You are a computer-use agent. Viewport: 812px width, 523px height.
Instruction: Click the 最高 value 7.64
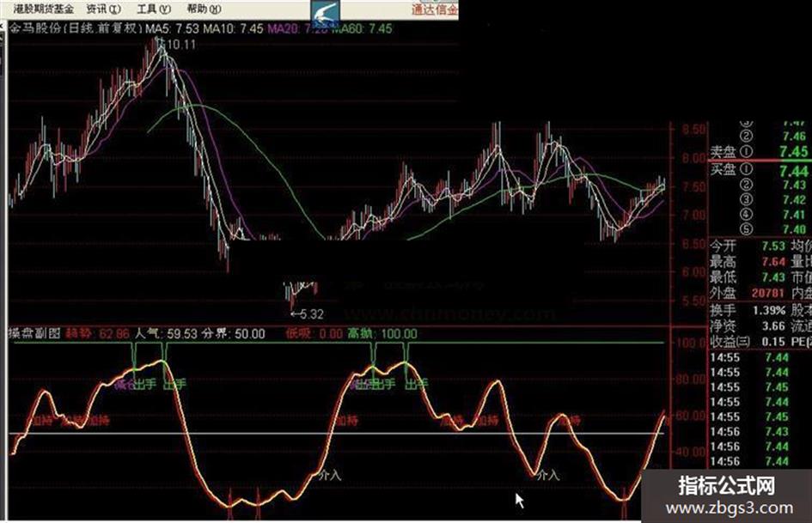[x=773, y=261]
